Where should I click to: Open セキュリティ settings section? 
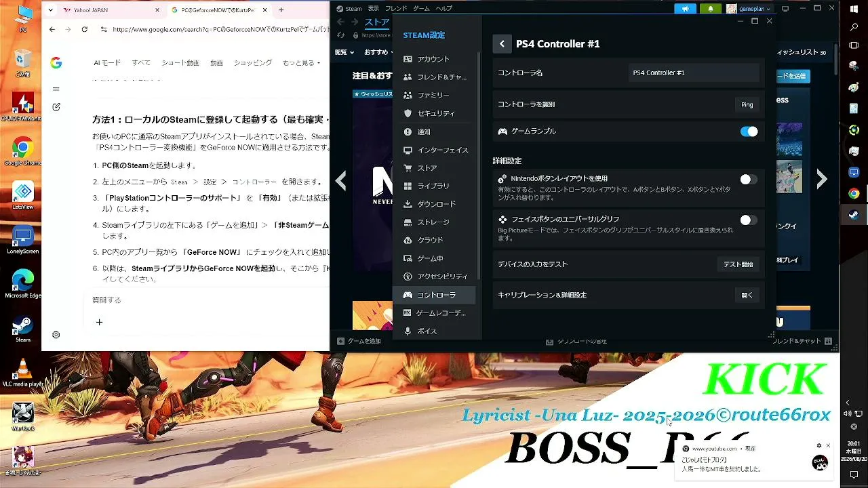[434, 114]
